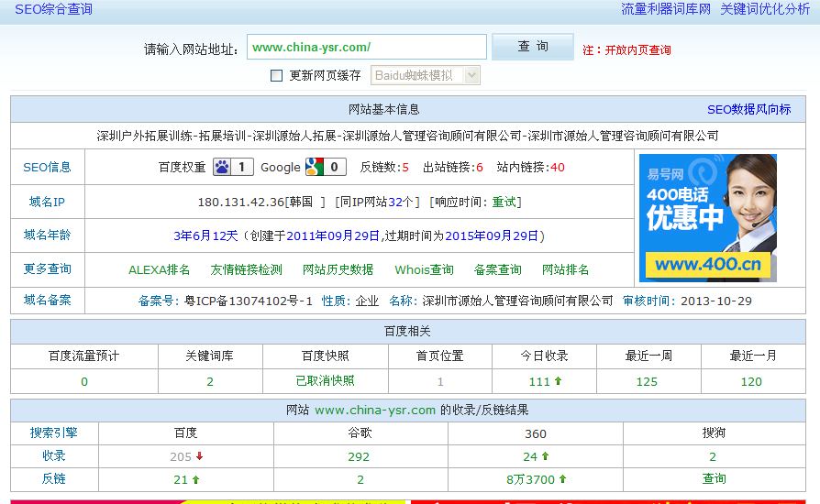Click the SEO信息 row label

pyautogui.click(x=47, y=167)
